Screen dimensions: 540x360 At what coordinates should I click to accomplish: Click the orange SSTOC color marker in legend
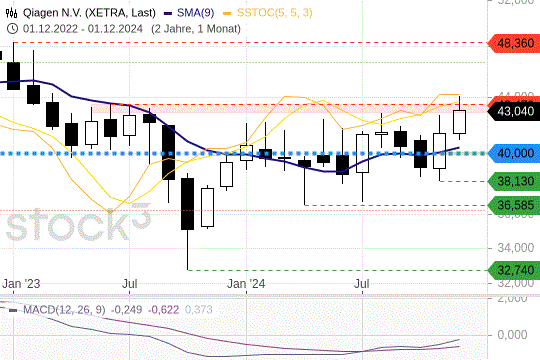[227, 14]
